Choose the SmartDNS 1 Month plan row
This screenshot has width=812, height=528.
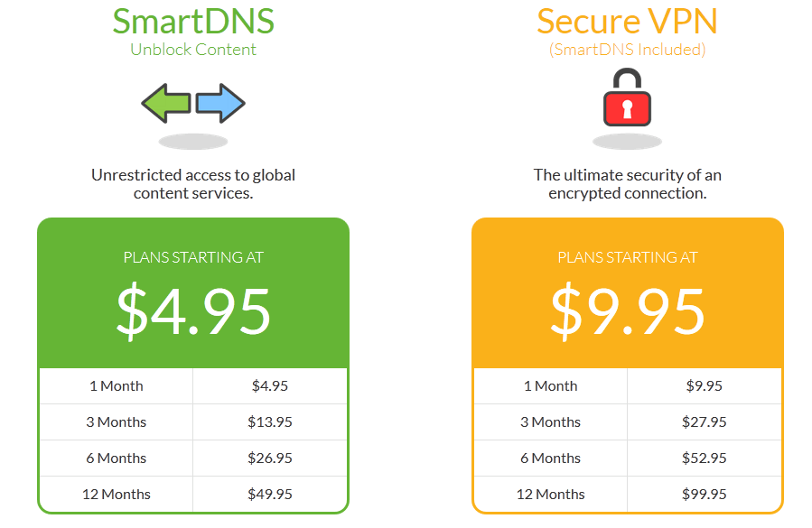[x=193, y=386]
